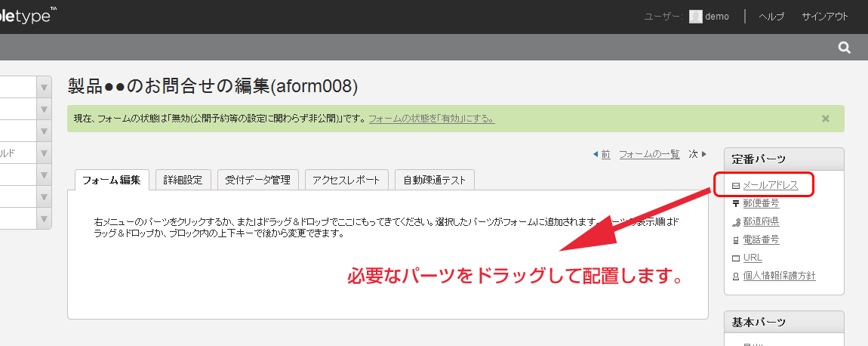Click the person icon beside 個人情報保護方針
The width and height of the screenshot is (868, 346).
(x=736, y=276)
